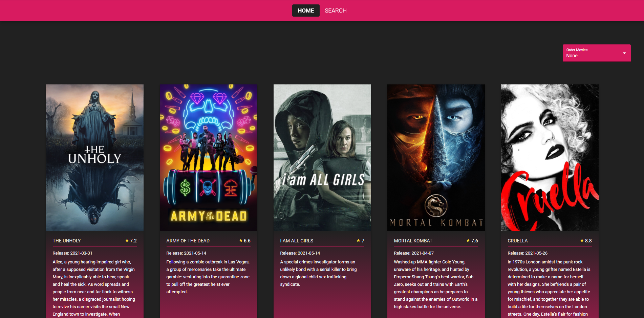The image size is (644, 318).
Task: Open the Mortal Kombat poster
Action: click(436, 158)
